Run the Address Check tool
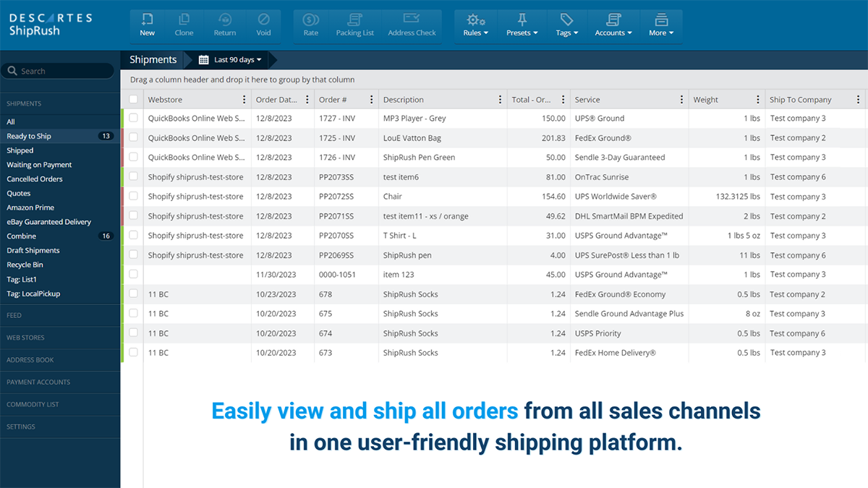The width and height of the screenshot is (868, 488). point(411,24)
